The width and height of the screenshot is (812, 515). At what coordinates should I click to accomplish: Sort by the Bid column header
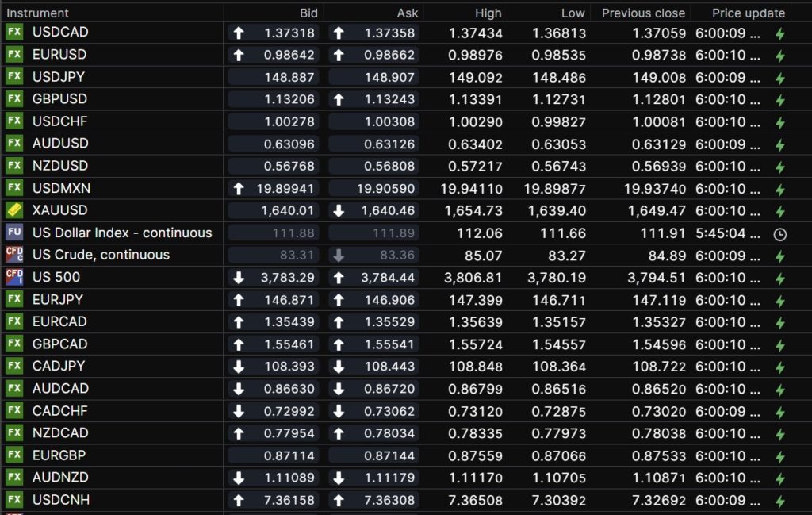308,13
